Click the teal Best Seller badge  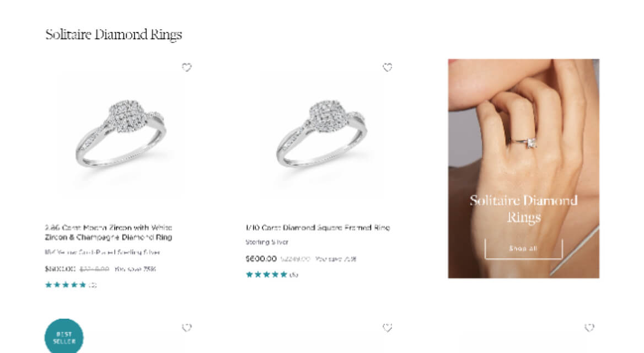64,337
